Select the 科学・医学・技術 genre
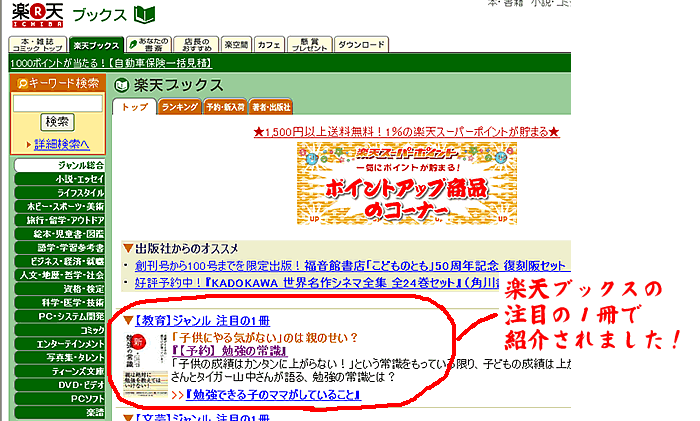Screen dimensions: 700x421 [x=60, y=303]
